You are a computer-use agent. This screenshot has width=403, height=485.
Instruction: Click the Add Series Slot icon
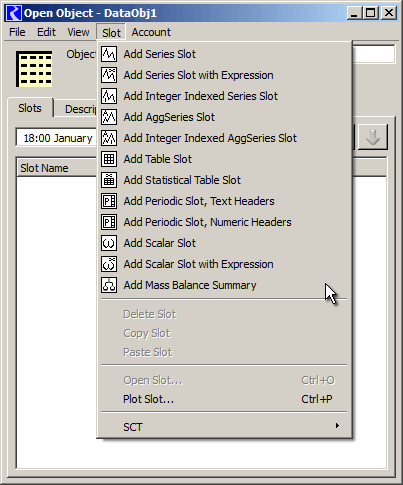click(x=109, y=54)
